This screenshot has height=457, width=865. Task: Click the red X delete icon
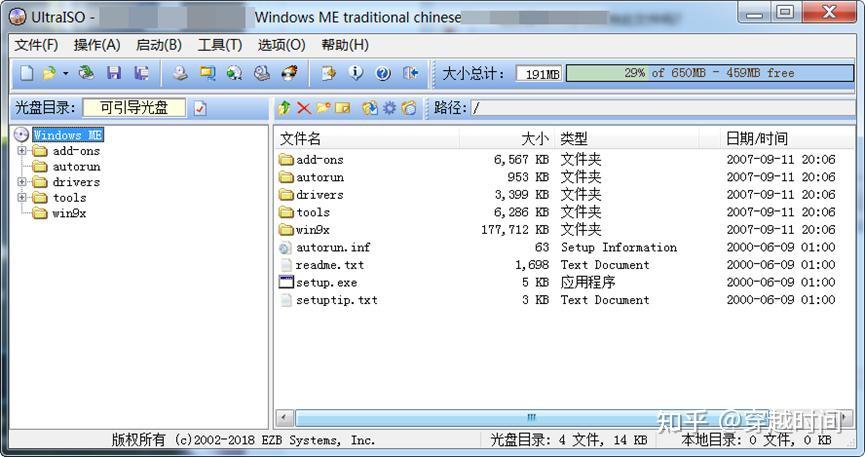304,108
